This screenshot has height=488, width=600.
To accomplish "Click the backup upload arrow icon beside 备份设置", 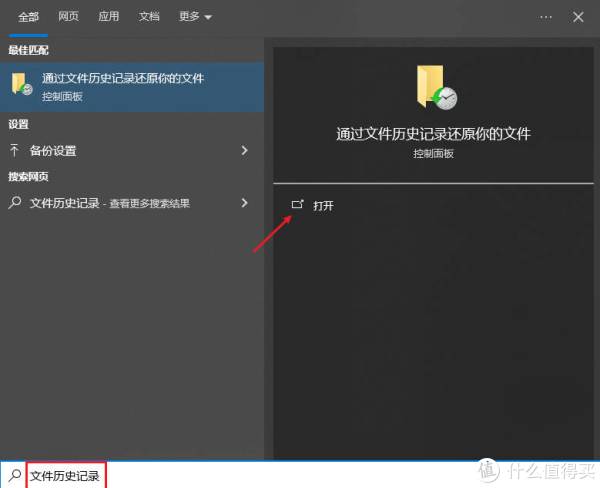I will click(x=15, y=151).
